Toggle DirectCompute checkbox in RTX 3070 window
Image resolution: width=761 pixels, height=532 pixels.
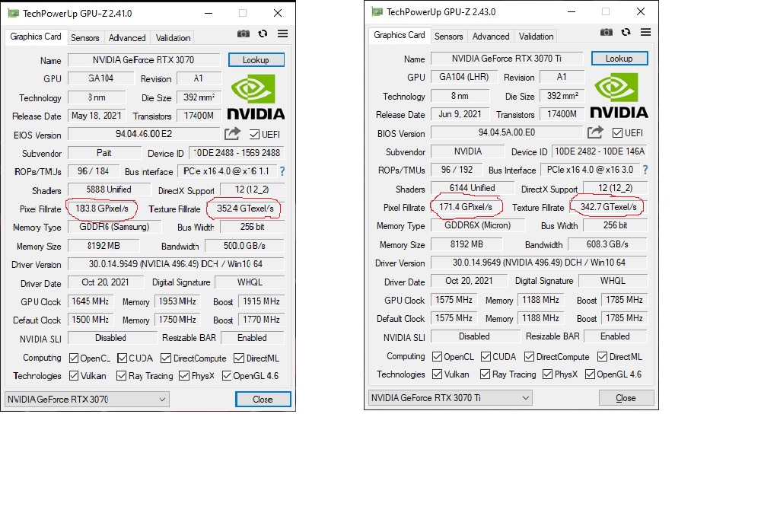[x=166, y=358]
